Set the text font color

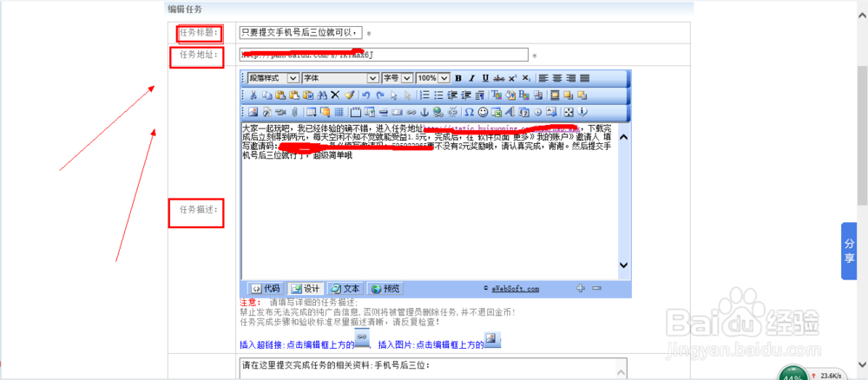coord(496,95)
